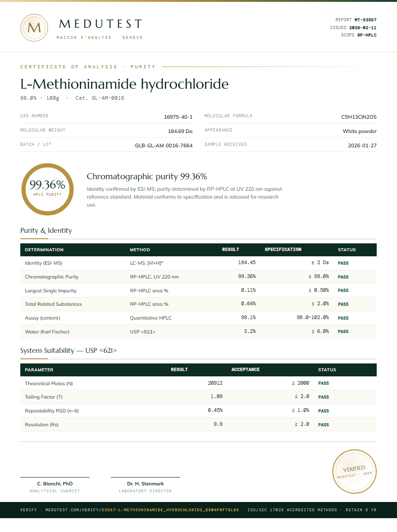
Task: Click System Suitability — USP <621> heading
Action: click(x=68, y=351)
